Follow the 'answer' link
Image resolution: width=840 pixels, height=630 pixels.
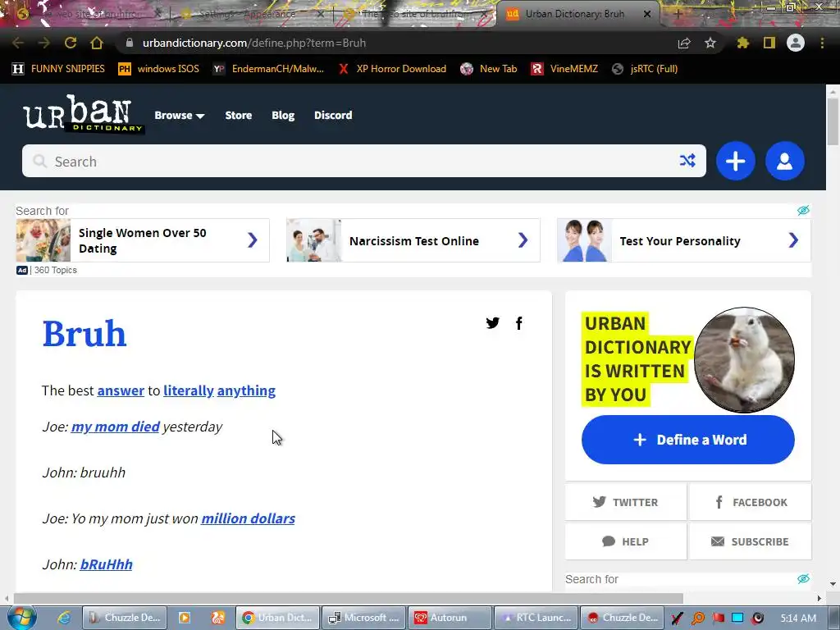point(121,390)
